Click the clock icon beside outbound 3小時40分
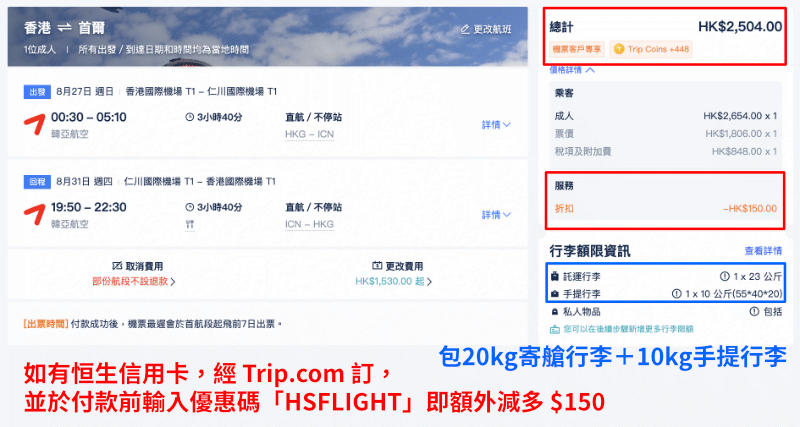This screenshot has height=427, width=800. [x=189, y=117]
